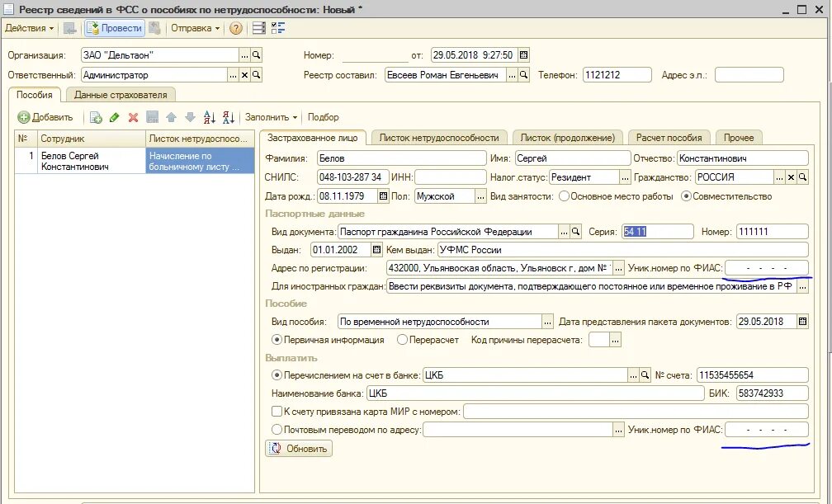832x504 pixels.
Task: Open the bank ЦКБ magnifier icon
Action: [645, 375]
